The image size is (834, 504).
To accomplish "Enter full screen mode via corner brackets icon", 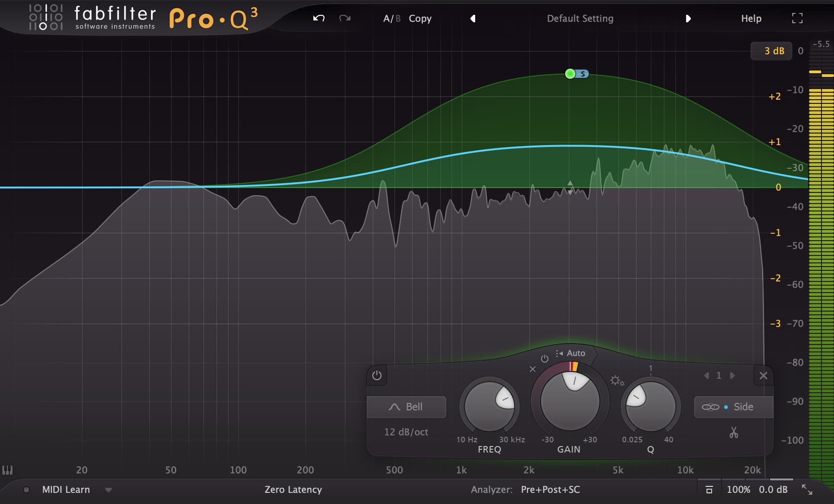I will coord(797,18).
